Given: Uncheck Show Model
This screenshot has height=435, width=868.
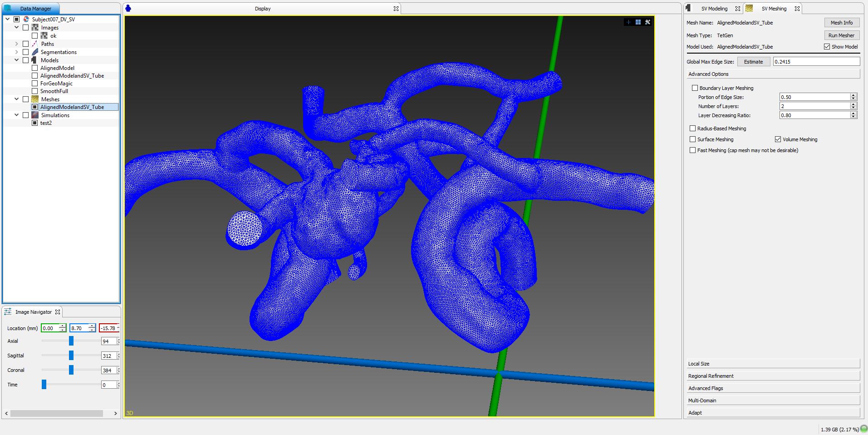Looking at the screenshot, I should tap(827, 46).
